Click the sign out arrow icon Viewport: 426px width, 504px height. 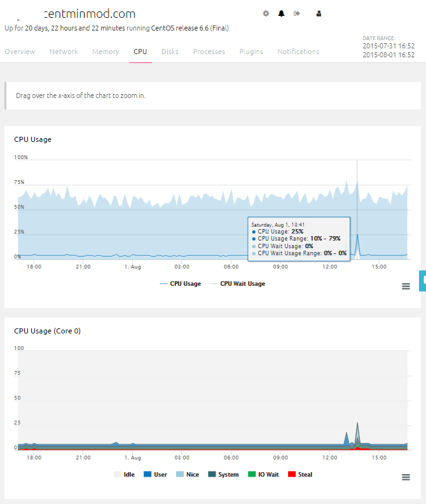pos(296,13)
